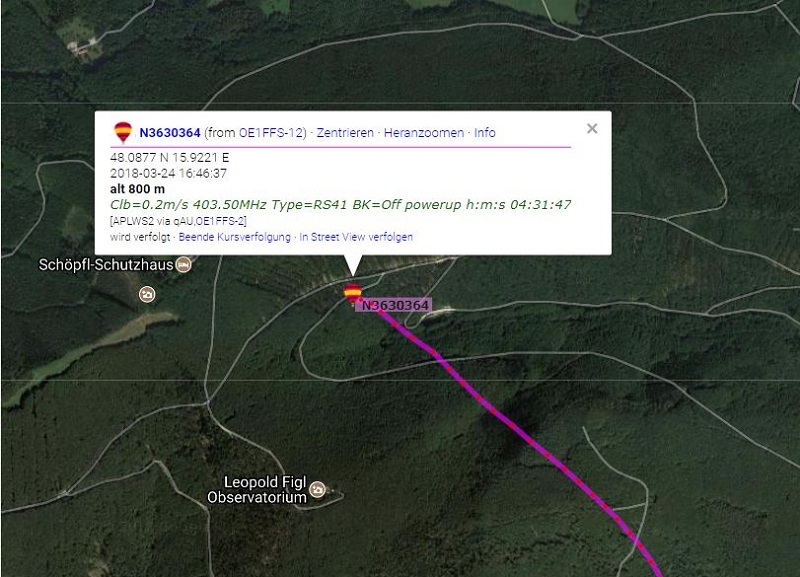
Task: Click the OE1FFS-2 igate link
Action: point(220,221)
